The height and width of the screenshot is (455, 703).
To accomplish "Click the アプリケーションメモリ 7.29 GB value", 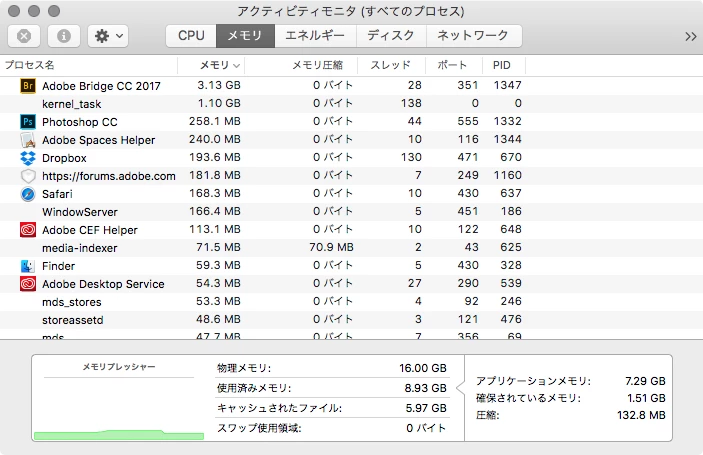I will click(645, 381).
